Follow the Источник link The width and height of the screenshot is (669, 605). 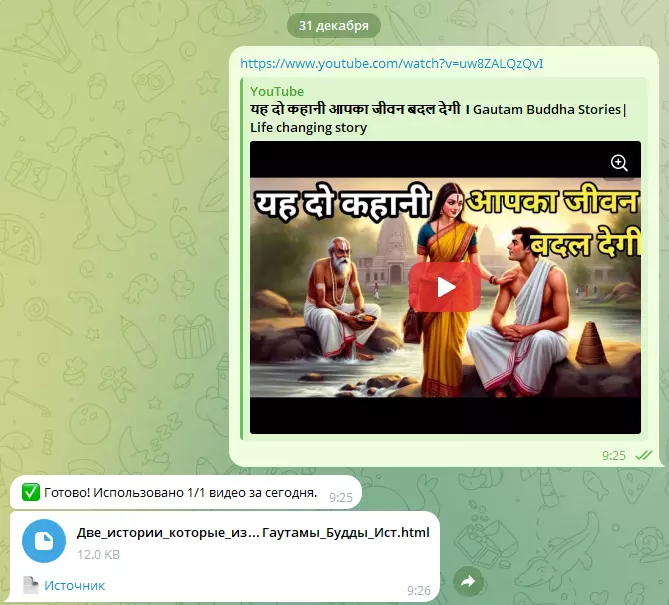point(73,586)
